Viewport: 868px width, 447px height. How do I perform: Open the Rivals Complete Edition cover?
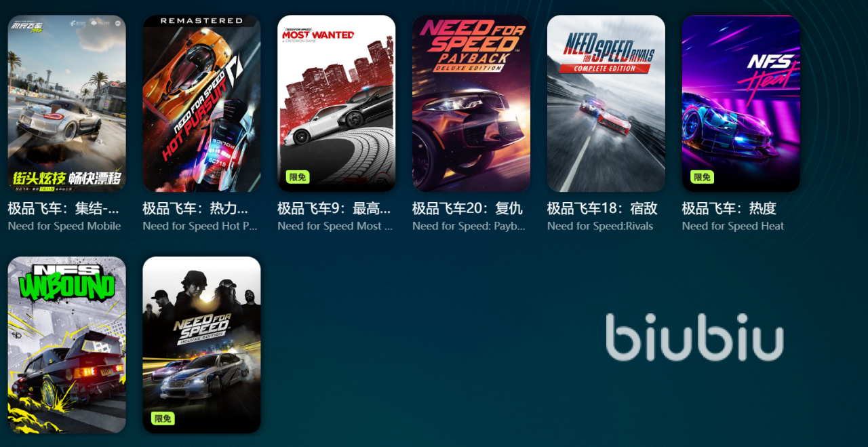point(606,103)
